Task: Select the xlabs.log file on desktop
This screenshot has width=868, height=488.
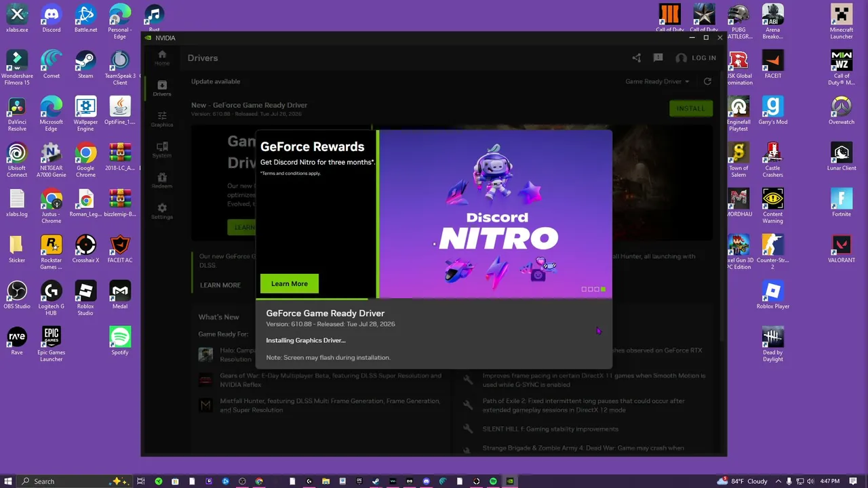Action: pos(17,202)
